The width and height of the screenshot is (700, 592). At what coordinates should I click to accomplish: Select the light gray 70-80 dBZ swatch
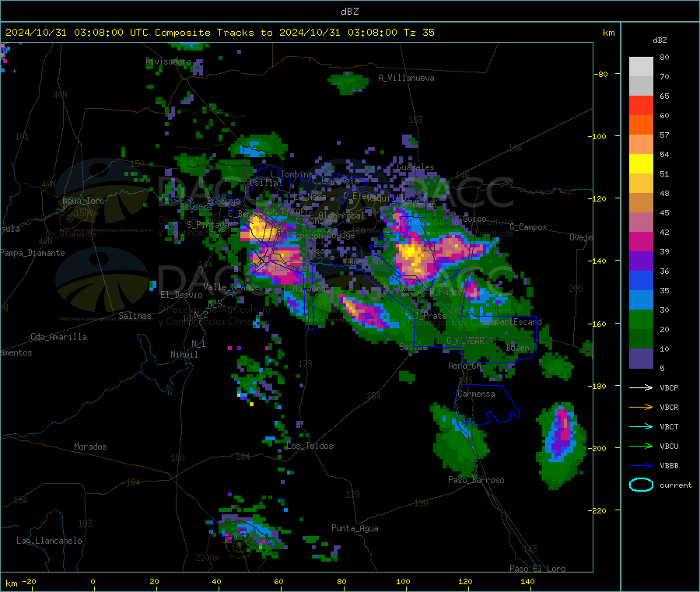641,67
